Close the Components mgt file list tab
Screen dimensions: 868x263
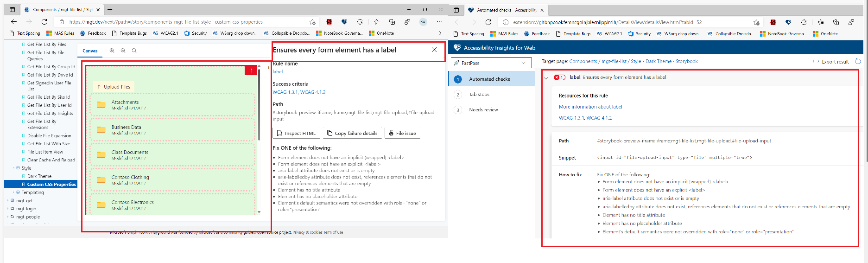click(98, 9)
